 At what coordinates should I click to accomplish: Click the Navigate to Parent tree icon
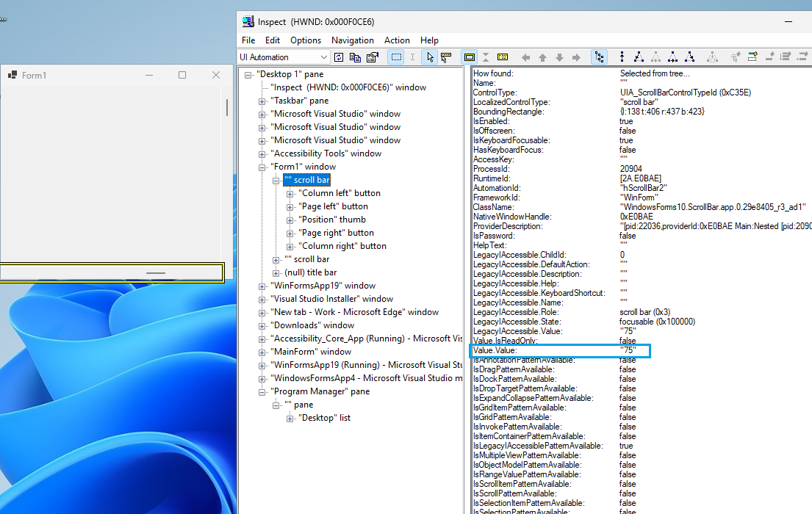pos(622,57)
